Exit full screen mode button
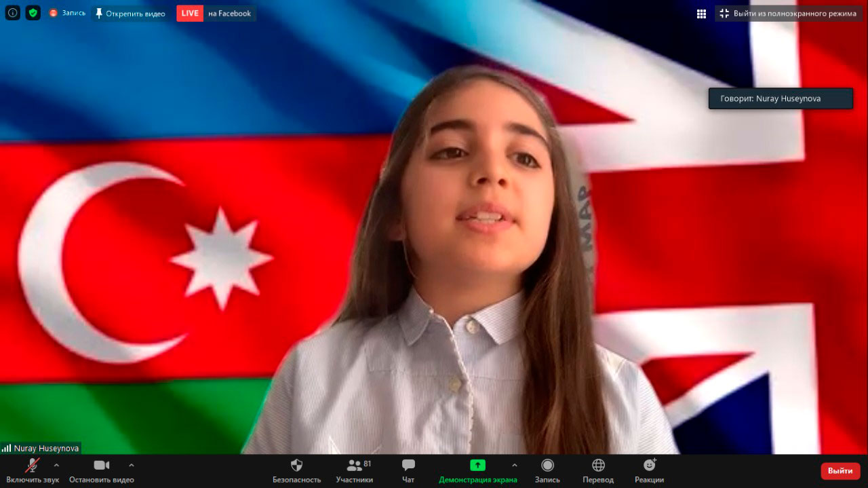 (x=789, y=14)
